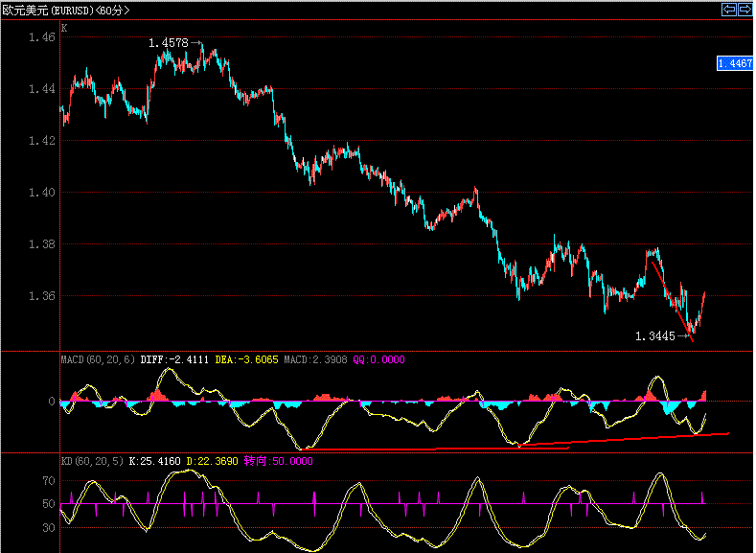
Task: Click the K:25.4160 value
Action: (155, 461)
